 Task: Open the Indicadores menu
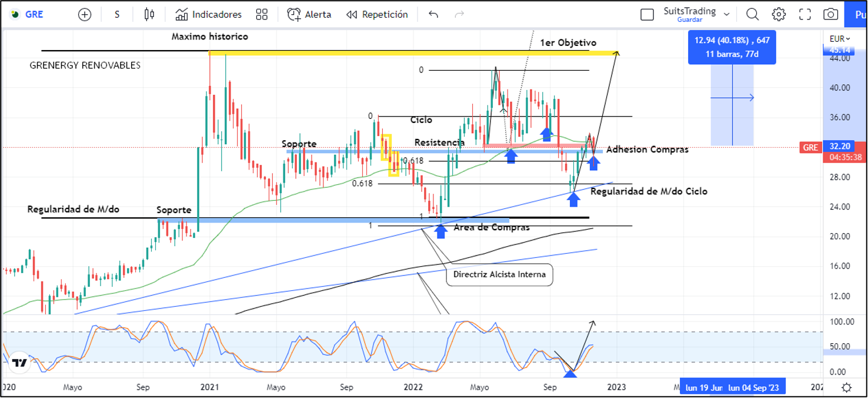point(209,15)
